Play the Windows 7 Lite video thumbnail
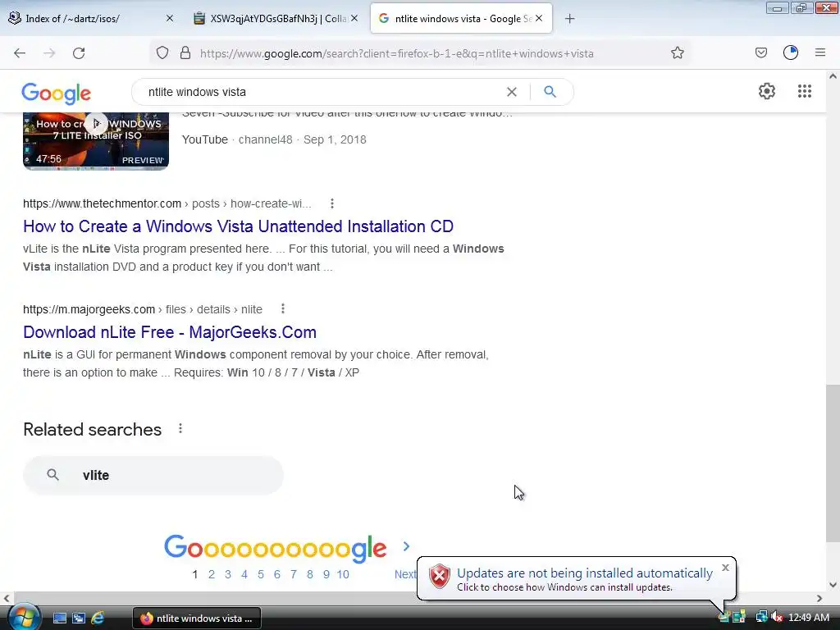The image size is (840, 630). coord(96,141)
